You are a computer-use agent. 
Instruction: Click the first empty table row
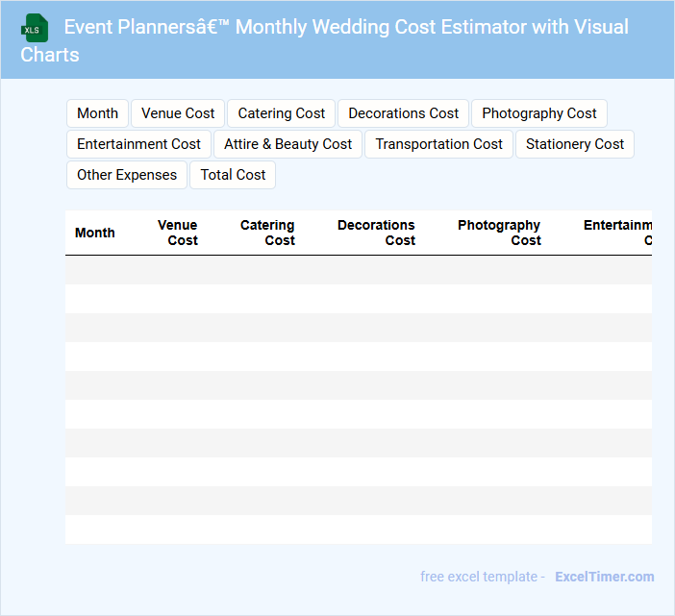tap(358, 270)
